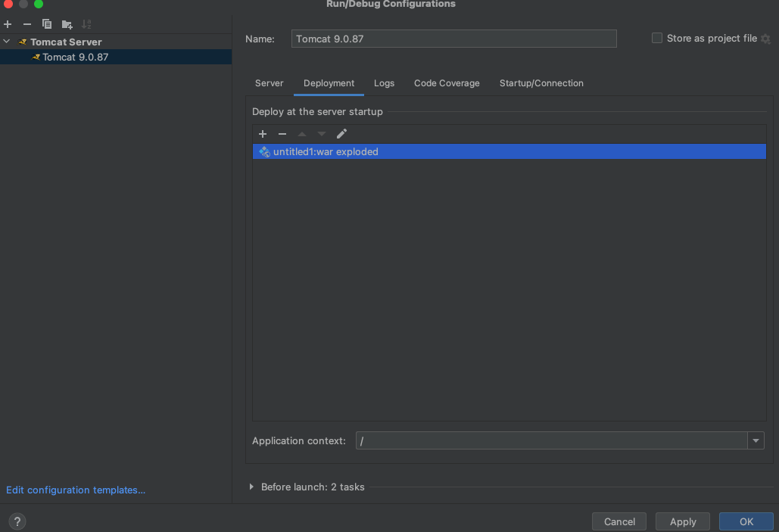Screen dimensions: 779x532
Task: Move the artifact up in the list
Action: pyautogui.click(x=301, y=134)
